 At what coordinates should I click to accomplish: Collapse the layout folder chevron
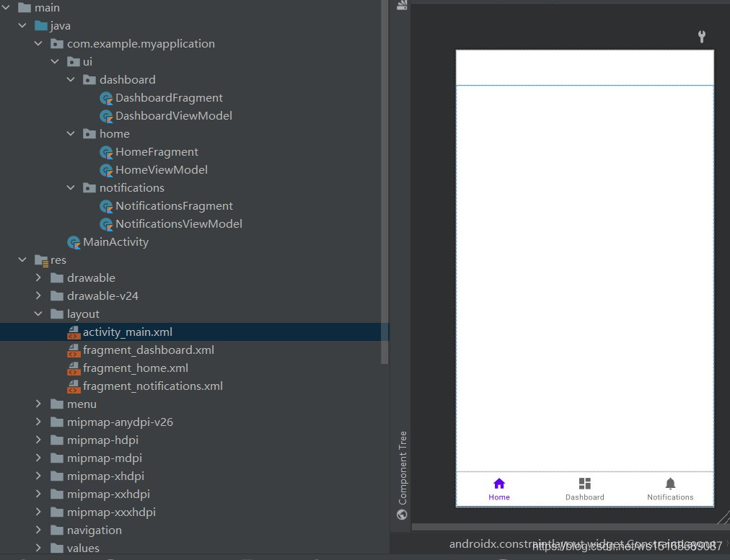pos(39,314)
